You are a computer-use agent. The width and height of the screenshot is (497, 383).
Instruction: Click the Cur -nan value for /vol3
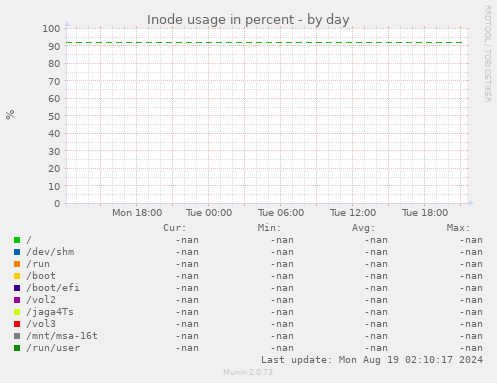(x=187, y=324)
